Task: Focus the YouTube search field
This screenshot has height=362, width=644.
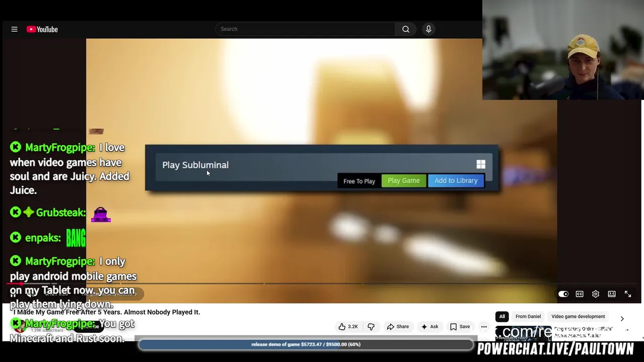Action: tap(305, 29)
